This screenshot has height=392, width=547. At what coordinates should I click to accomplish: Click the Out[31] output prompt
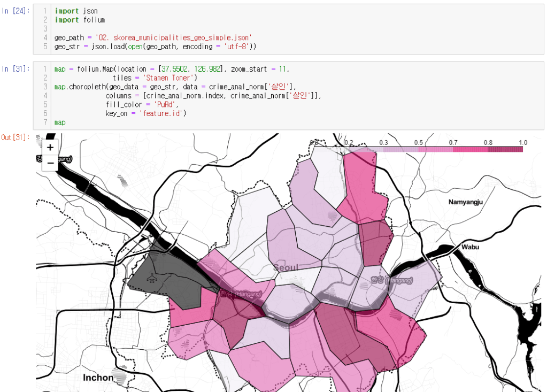[x=17, y=138]
